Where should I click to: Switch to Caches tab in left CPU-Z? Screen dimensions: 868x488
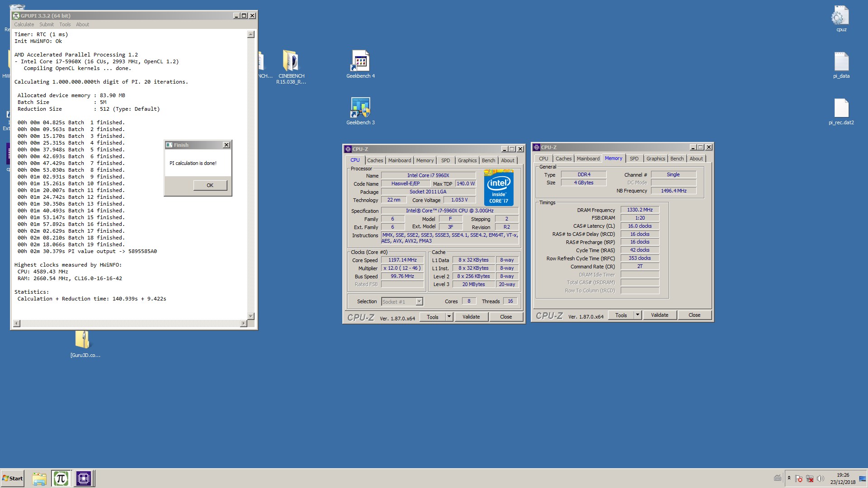tap(375, 160)
